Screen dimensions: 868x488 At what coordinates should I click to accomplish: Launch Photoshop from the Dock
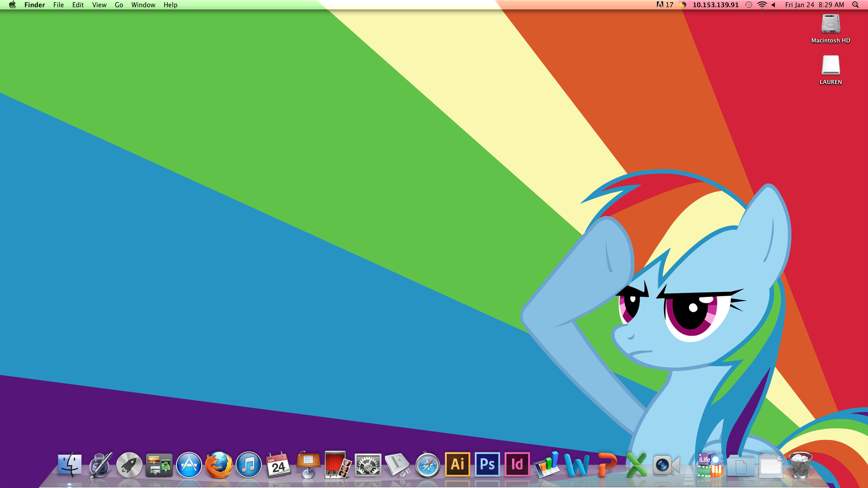[487, 465]
